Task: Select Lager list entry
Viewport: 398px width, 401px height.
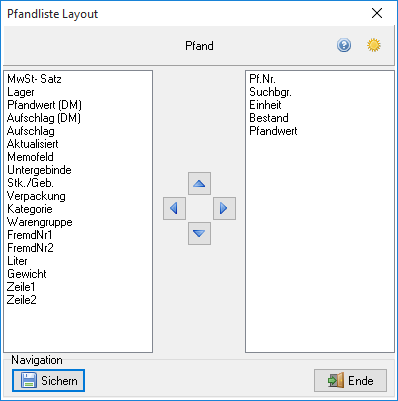Action: coord(21,92)
